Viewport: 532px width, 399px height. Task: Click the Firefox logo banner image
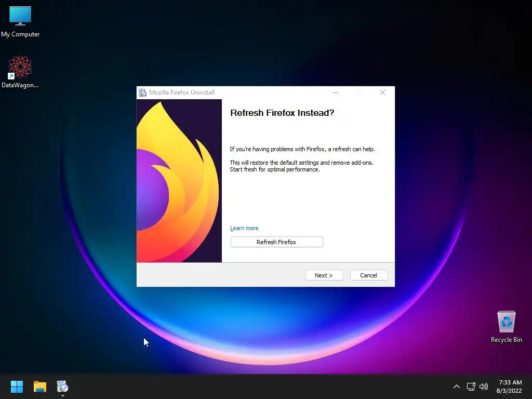click(179, 181)
